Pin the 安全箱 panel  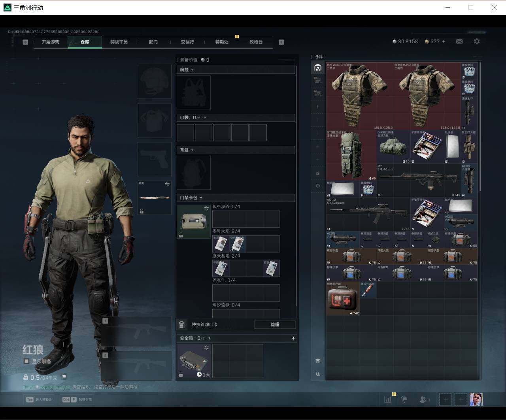[x=293, y=338]
